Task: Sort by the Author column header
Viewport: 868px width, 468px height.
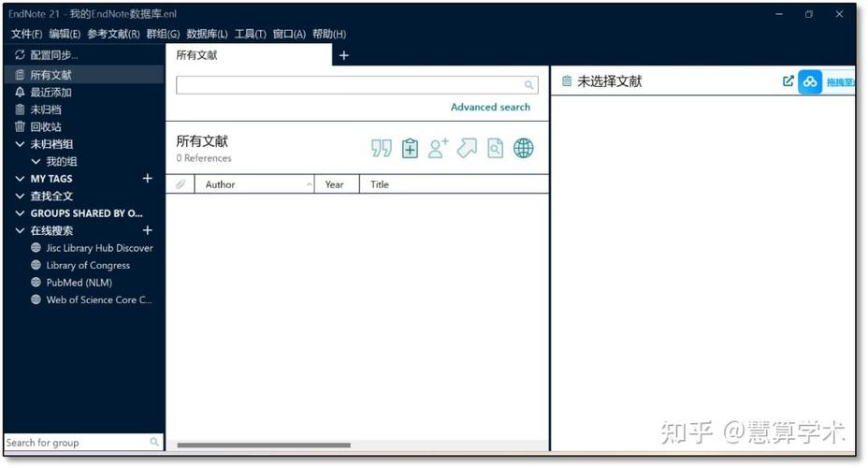Action: coord(254,184)
